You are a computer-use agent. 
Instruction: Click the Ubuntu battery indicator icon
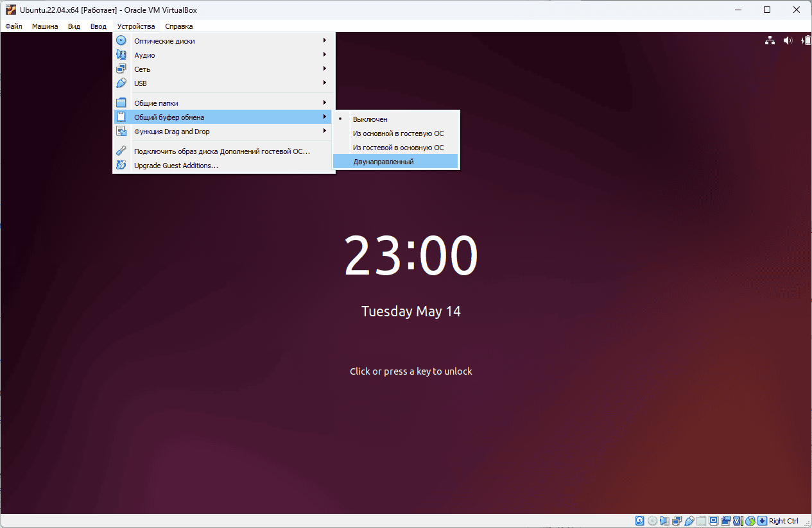coord(806,40)
